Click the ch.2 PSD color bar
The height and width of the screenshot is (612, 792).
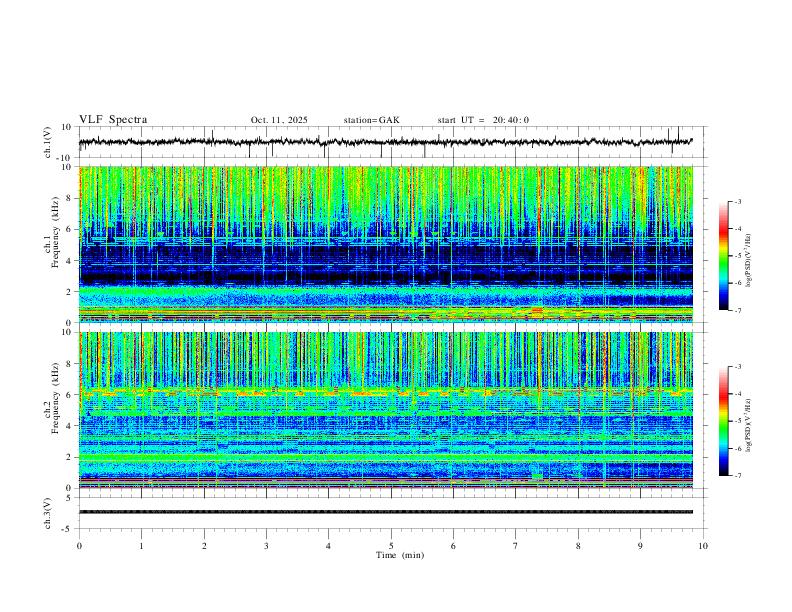coord(723,421)
